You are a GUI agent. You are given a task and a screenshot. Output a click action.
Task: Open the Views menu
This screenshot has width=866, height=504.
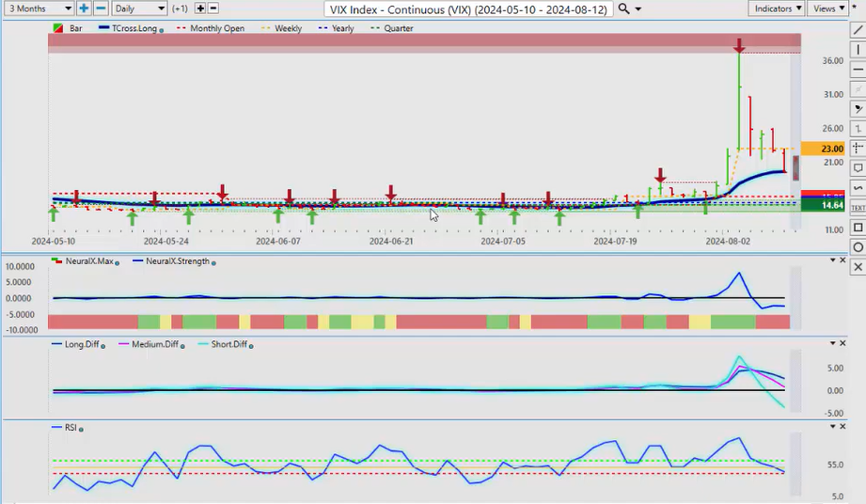click(828, 8)
